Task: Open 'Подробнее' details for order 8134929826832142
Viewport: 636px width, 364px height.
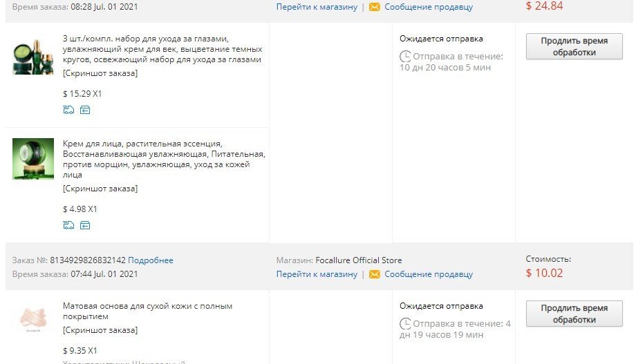Action: (x=151, y=260)
